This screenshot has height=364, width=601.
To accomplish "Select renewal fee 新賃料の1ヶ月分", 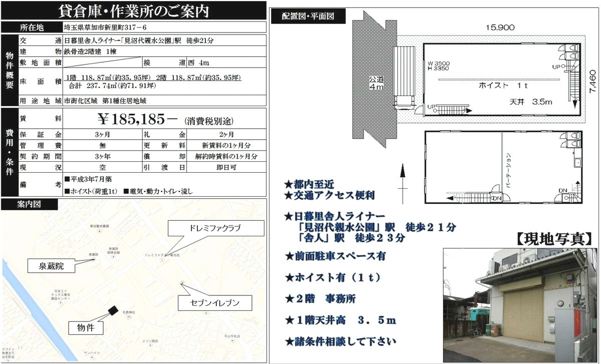I will pyautogui.click(x=226, y=146).
